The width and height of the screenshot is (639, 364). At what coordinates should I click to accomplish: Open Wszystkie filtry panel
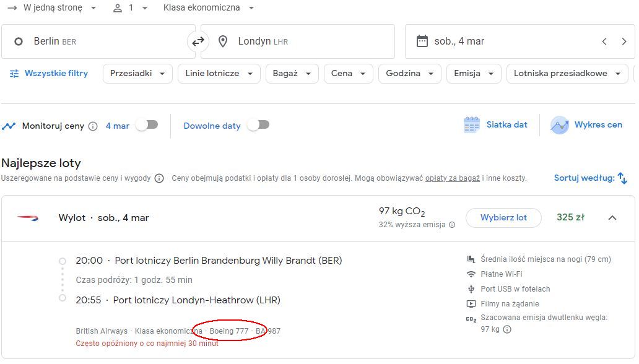coord(48,74)
